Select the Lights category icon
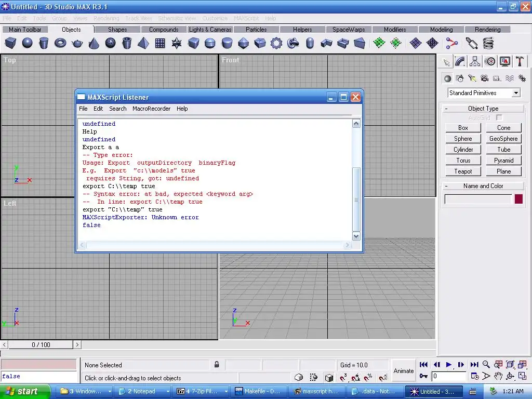The height and width of the screenshot is (399, 532). [x=472, y=79]
